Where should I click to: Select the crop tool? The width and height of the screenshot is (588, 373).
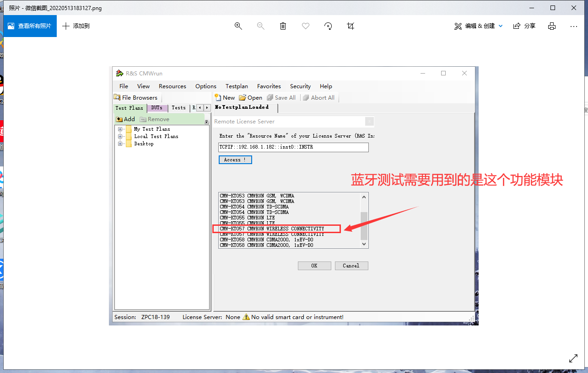(x=351, y=26)
